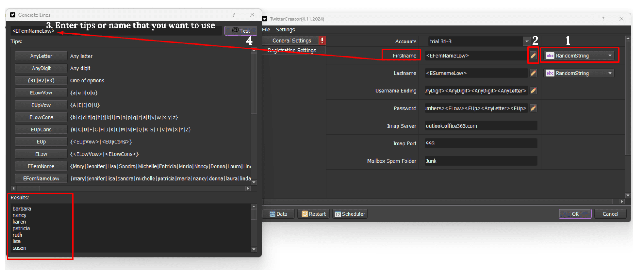Switch to the General Settings tab
This screenshot has height=273, width=644.
pos(292,41)
